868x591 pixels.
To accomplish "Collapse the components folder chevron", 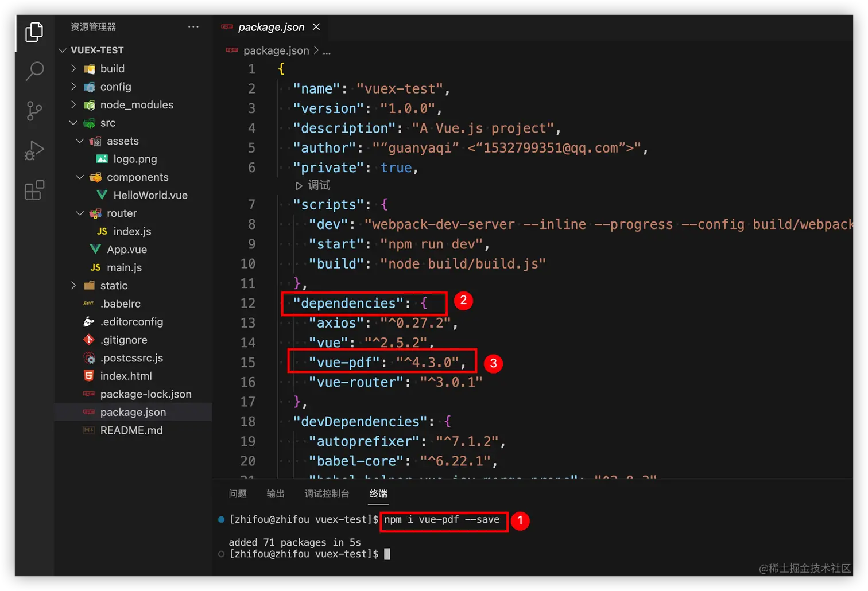I will pyautogui.click(x=80, y=177).
